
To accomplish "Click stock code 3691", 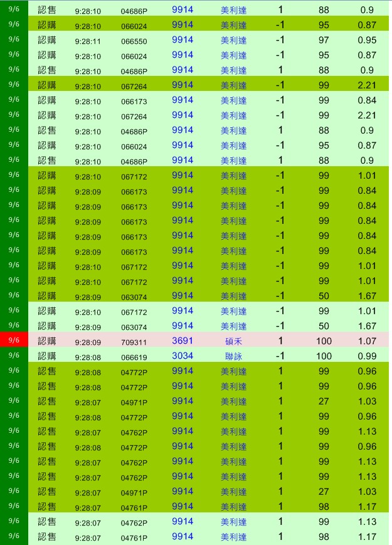I will 183,341.
